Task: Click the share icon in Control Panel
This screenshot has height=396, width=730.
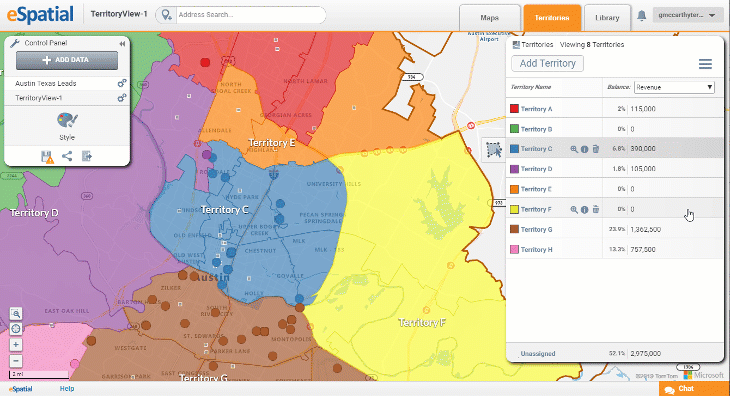Action: click(67, 156)
